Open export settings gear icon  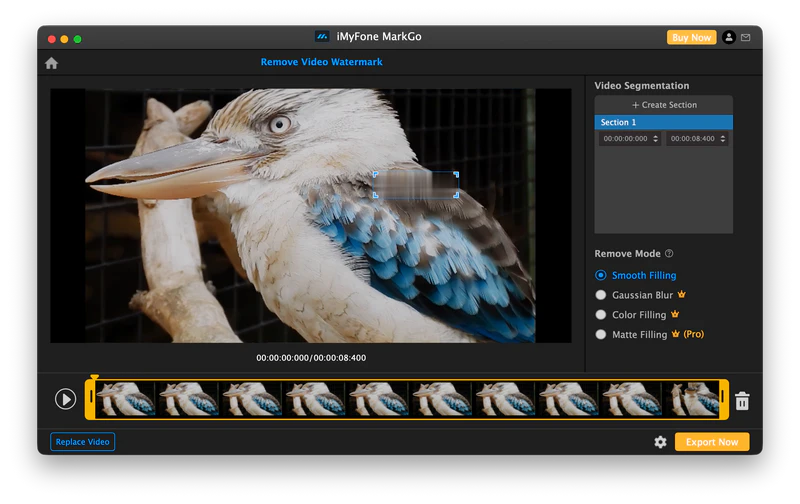[660, 442]
